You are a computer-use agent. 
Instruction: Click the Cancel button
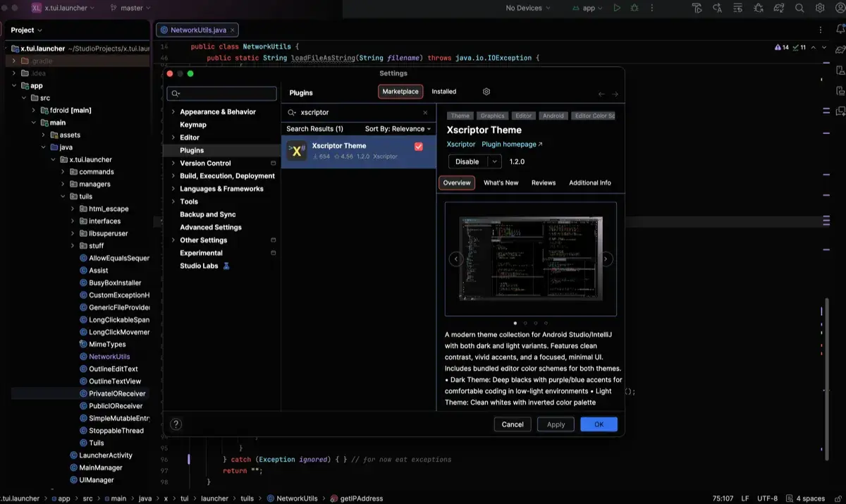click(x=513, y=424)
